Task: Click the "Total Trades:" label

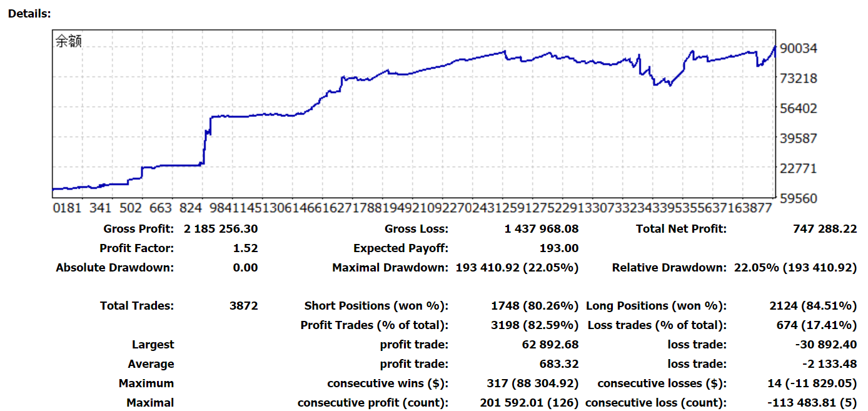Action: click(137, 306)
